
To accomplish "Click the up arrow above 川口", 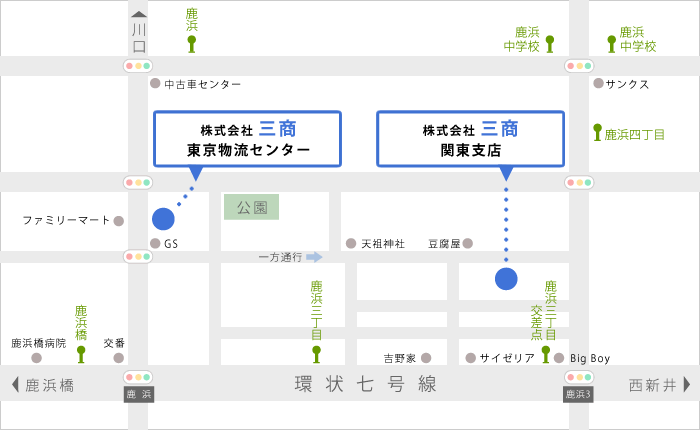I will 139,14.
